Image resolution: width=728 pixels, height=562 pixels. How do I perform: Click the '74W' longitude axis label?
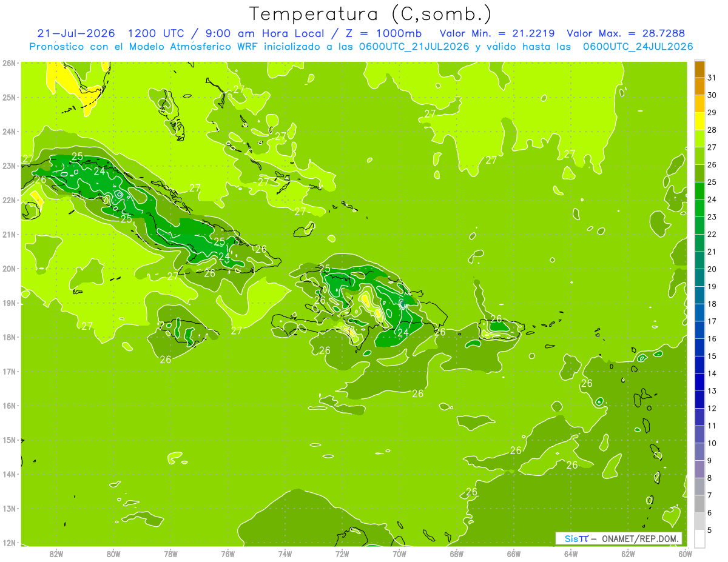(285, 554)
